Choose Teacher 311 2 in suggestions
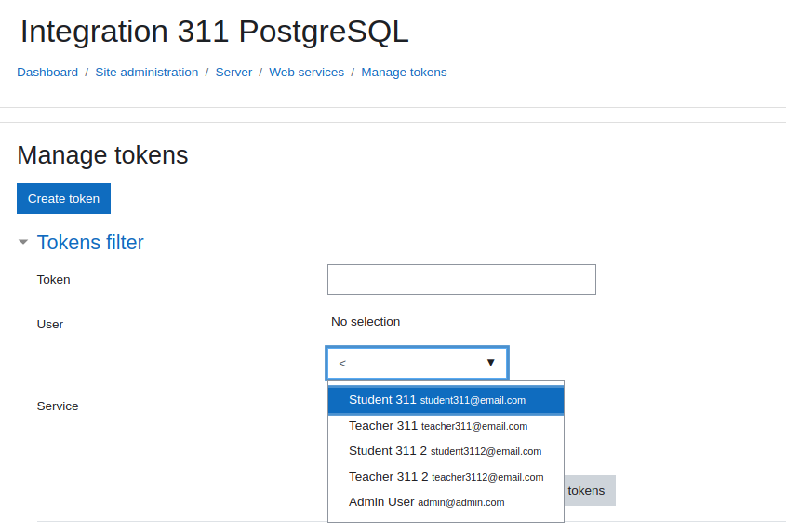This screenshot has height=532, width=786. click(446, 477)
